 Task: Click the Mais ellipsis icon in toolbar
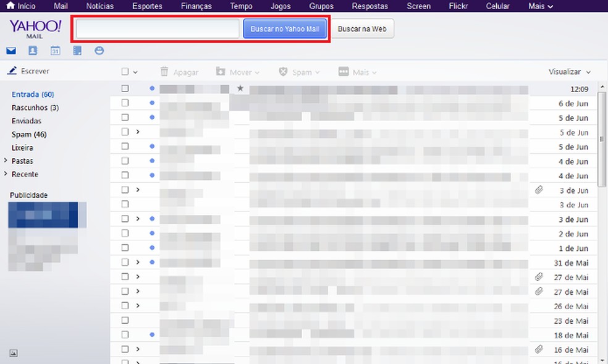tap(344, 71)
